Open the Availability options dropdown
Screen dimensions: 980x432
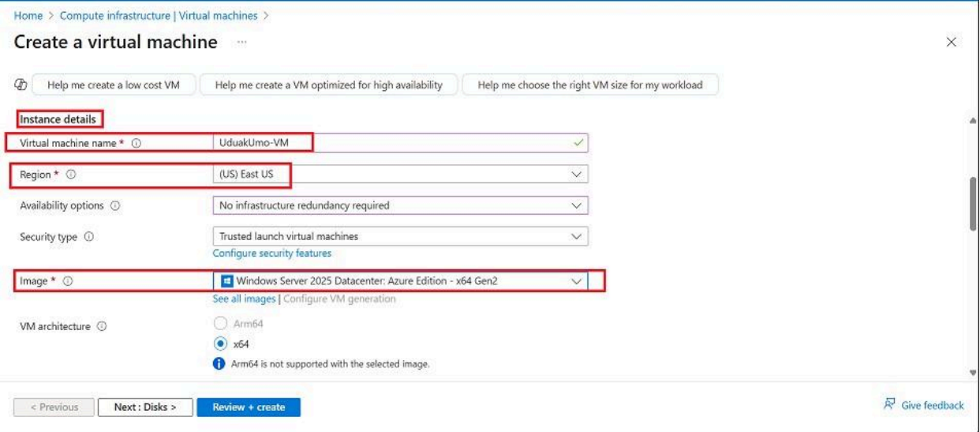click(576, 205)
